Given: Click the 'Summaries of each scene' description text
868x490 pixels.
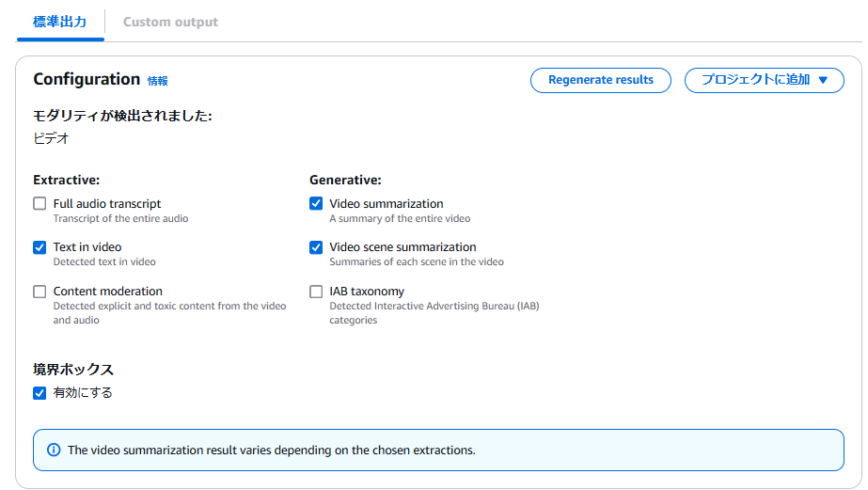Looking at the screenshot, I should coord(417,261).
